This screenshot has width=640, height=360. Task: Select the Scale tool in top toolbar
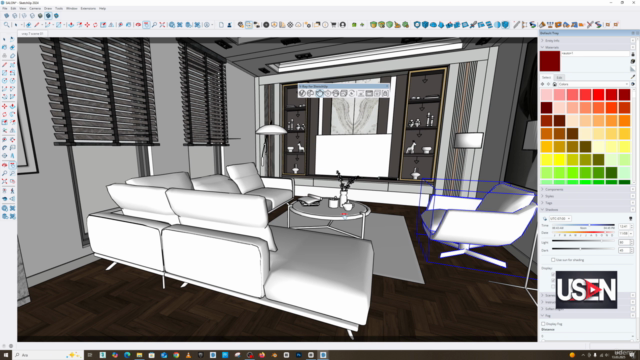click(103, 25)
